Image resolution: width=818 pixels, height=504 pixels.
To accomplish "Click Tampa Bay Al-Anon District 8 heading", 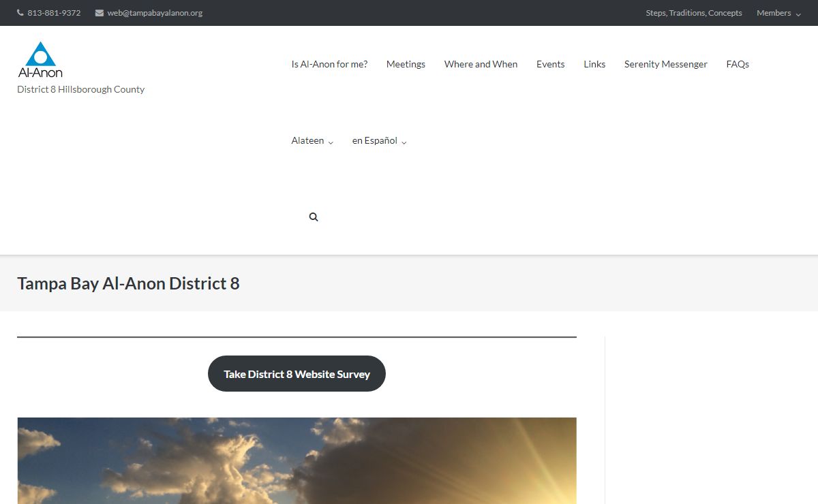I will click(x=128, y=283).
